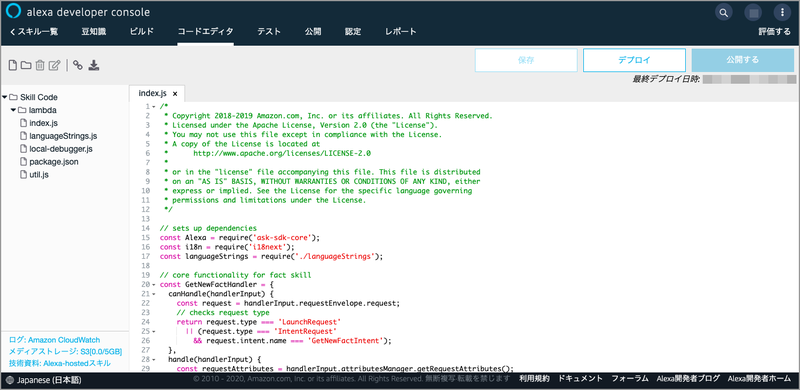Switch to the ビルド tab
Image resolution: width=800 pixels, height=390 pixels.
142,32
